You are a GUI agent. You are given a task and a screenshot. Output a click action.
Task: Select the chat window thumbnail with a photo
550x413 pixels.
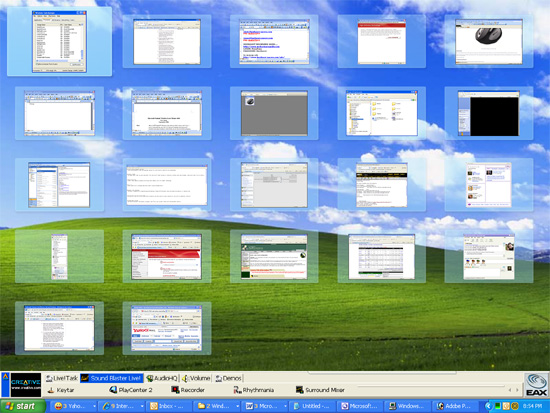(489, 257)
